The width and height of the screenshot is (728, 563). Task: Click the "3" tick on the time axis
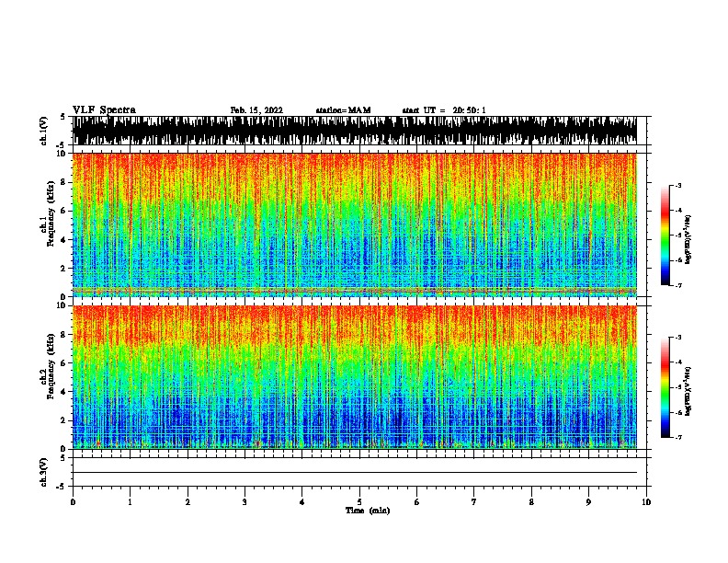(245, 502)
